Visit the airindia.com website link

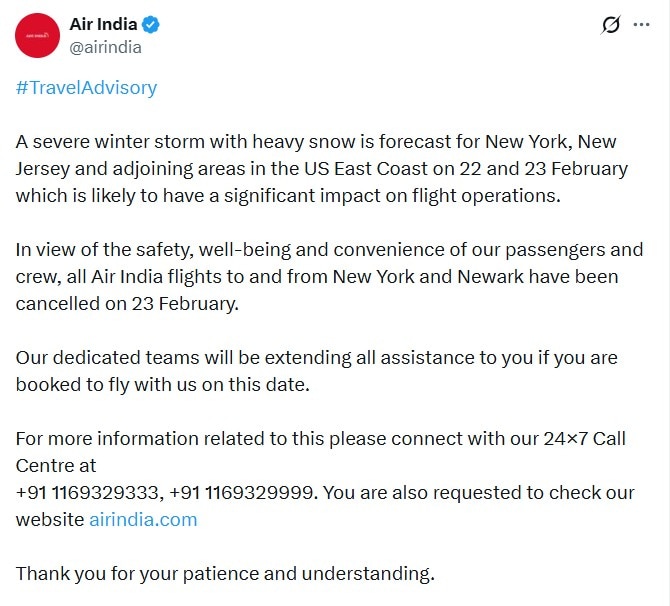click(143, 519)
